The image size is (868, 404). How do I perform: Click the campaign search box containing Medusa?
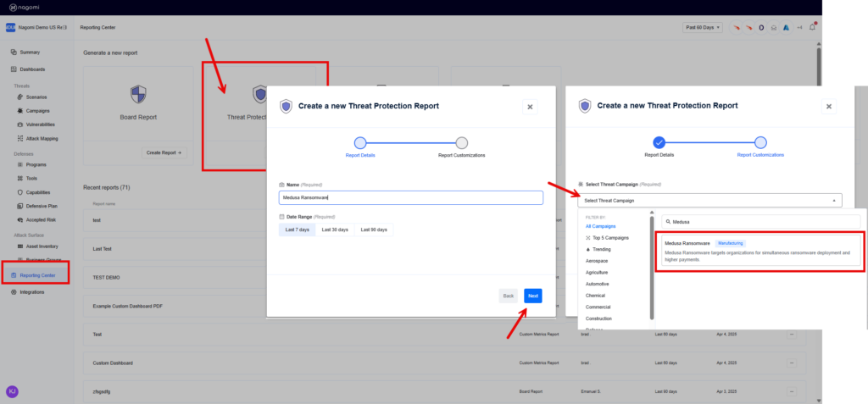tap(761, 221)
